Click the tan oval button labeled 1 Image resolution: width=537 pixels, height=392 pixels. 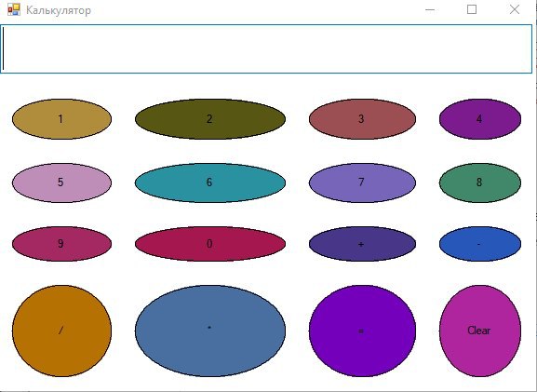(61, 119)
